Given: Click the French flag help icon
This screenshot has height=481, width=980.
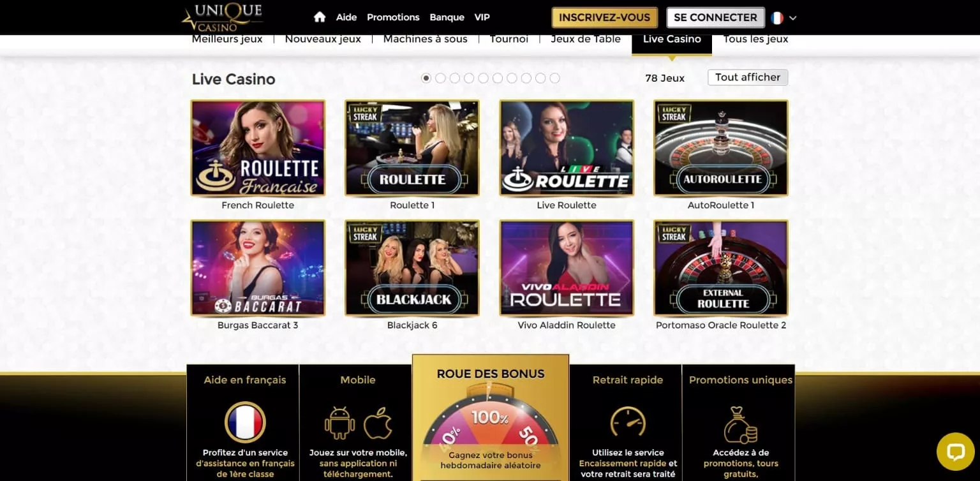Looking at the screenshot, I should [x=245, y=422].
